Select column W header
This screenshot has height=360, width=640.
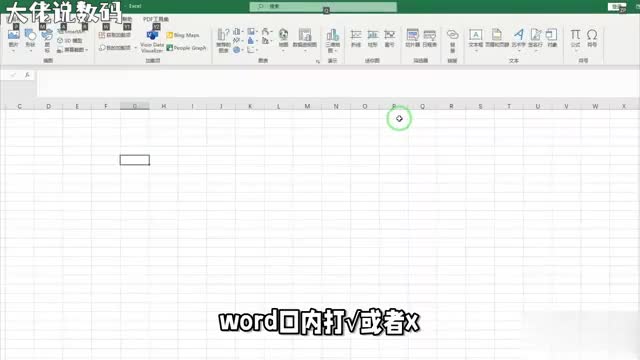coord(595,106)
